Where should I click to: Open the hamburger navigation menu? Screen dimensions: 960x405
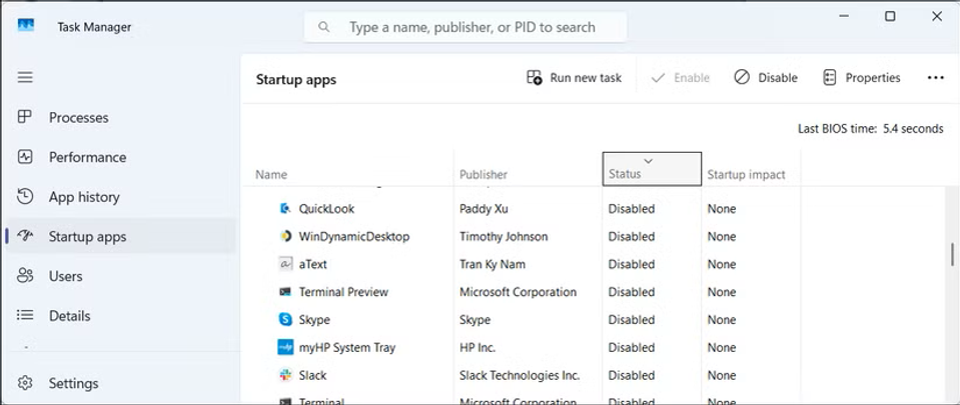pyautogui.click(x=25, y=78)
